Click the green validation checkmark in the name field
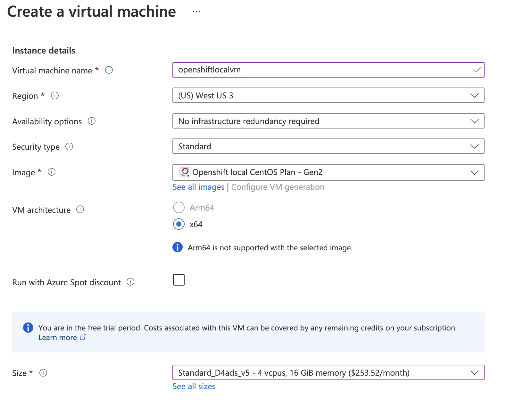 477,70
